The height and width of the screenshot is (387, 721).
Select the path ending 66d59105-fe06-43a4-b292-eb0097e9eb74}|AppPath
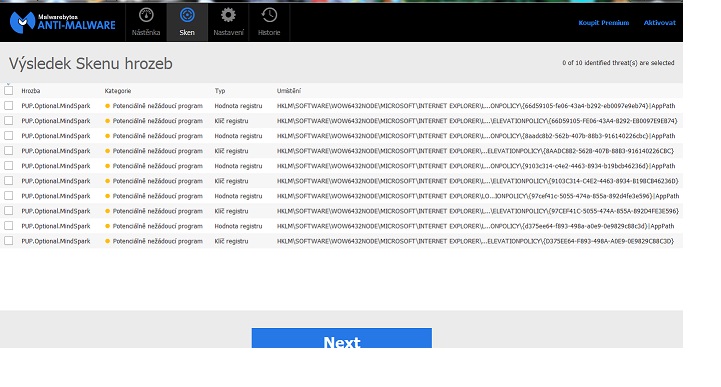(x=476, y=106)
